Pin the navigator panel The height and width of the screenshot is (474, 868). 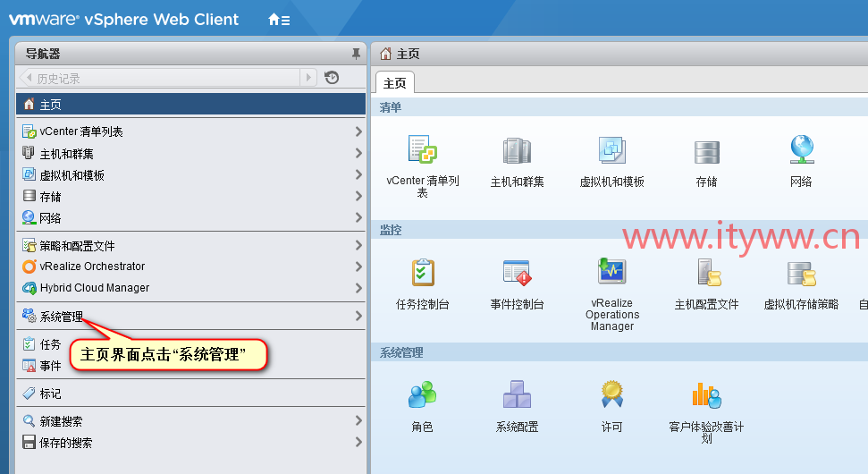(x=356, y=54)
